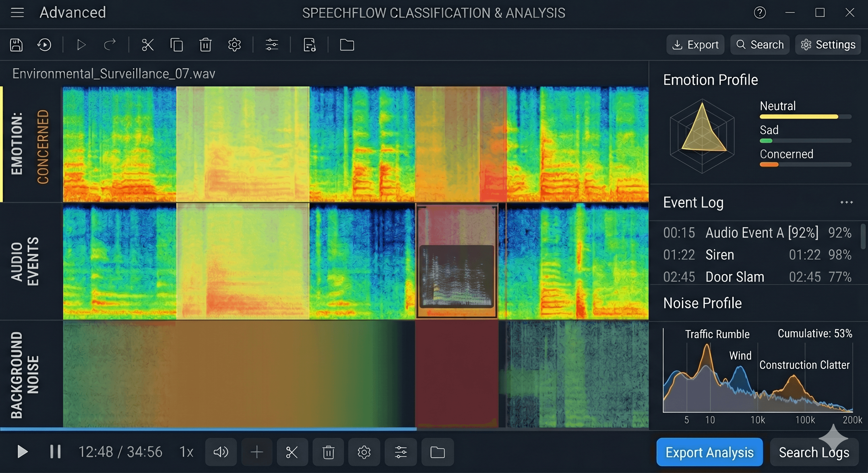The height and width of the screenshot is (473, 868).
Task: Click the Search button
Action: click(760, 44)
